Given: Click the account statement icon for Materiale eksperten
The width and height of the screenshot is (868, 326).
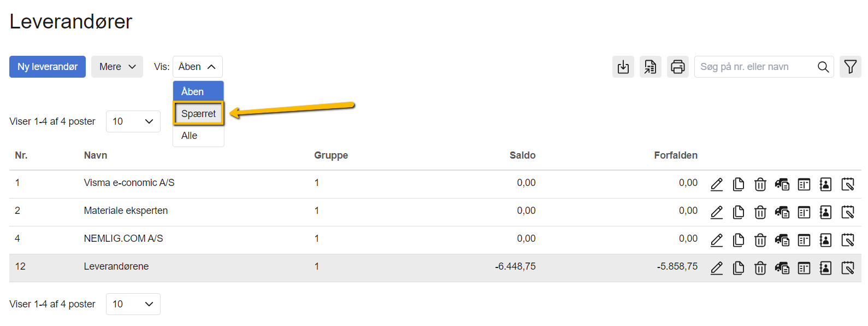Looking at the screenshot, I should pos(804,212).
